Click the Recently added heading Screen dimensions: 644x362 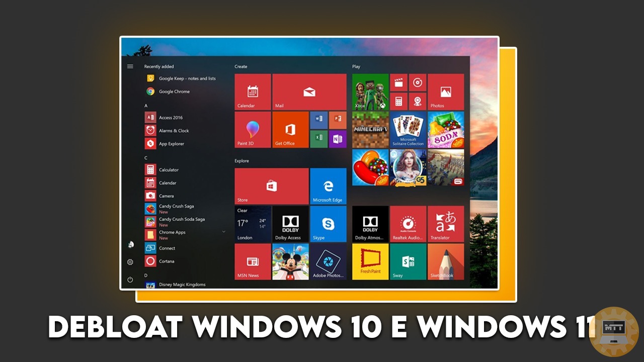159,66
